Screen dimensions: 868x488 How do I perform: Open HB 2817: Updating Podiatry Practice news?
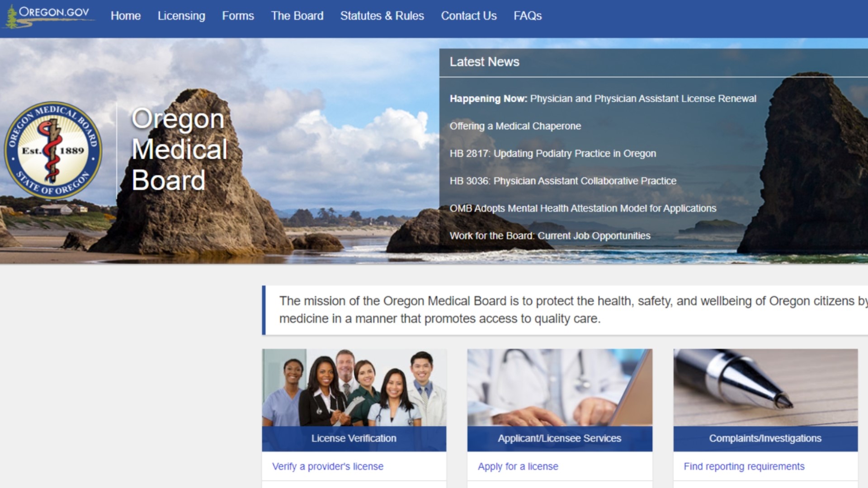click(x=552, y=154)
